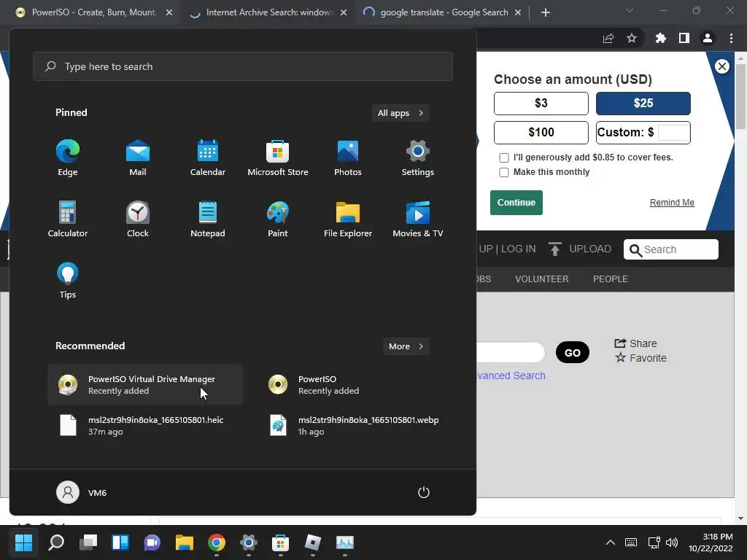
Task: Open PEOPLE nav item
Action: pyautogui.click(x=611, y=279)
